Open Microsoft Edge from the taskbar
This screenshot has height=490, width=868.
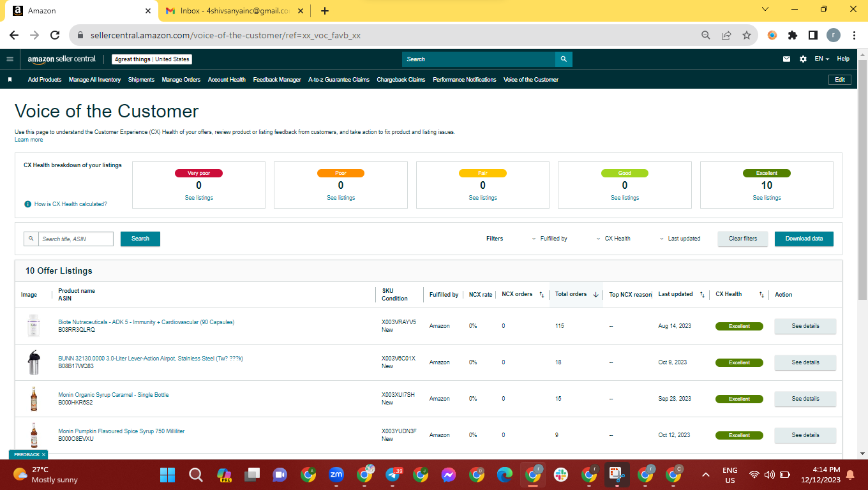coord(505,475)
